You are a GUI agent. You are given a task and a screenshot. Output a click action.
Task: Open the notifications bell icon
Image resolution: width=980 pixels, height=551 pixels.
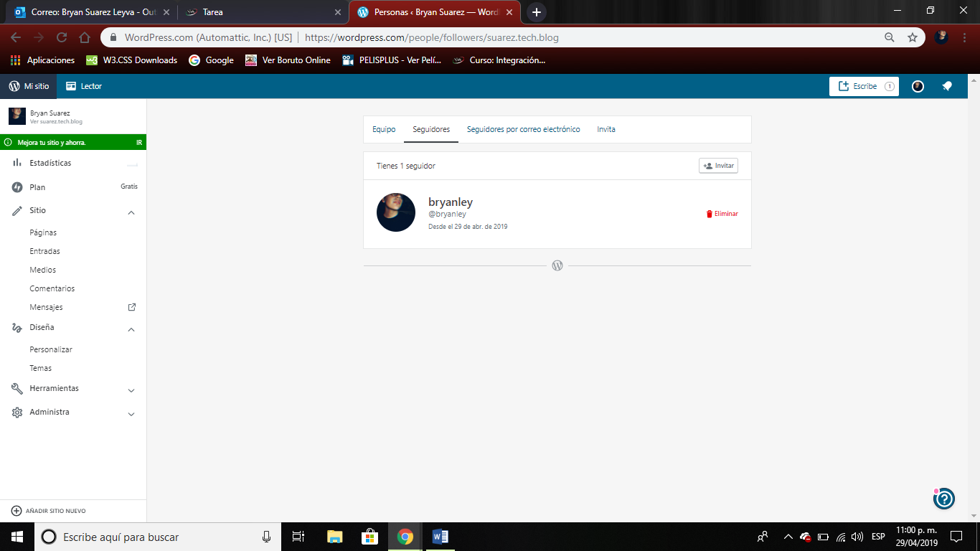click(947, 86)
